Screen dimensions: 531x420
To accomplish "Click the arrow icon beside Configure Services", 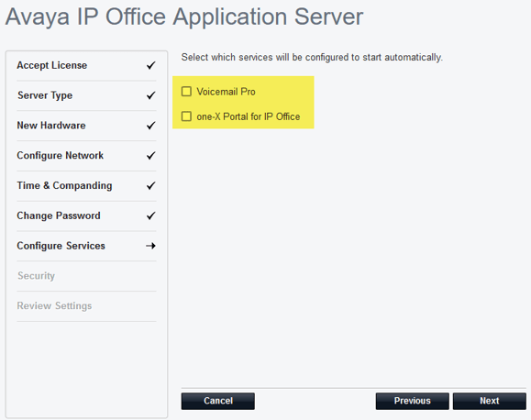I will point(150,246).
